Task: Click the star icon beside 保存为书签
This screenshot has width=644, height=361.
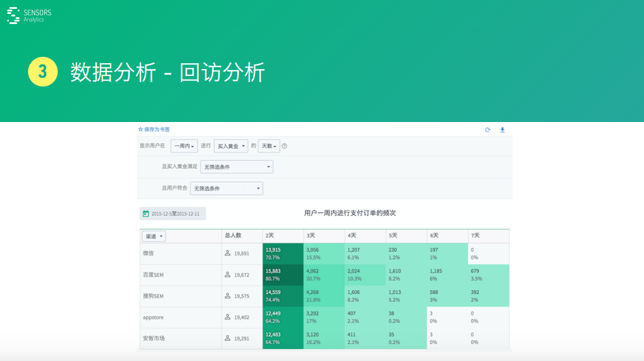Action: [140, 130]
